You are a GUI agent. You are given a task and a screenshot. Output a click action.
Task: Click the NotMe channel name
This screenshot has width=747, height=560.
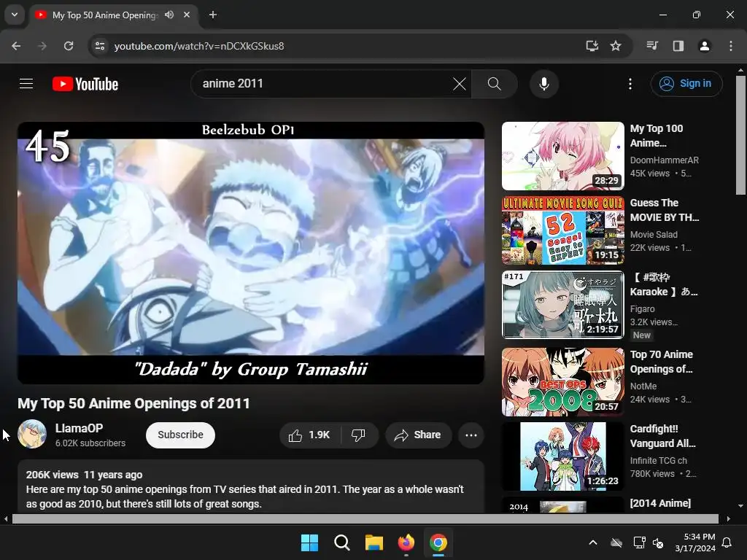point(643,386)
